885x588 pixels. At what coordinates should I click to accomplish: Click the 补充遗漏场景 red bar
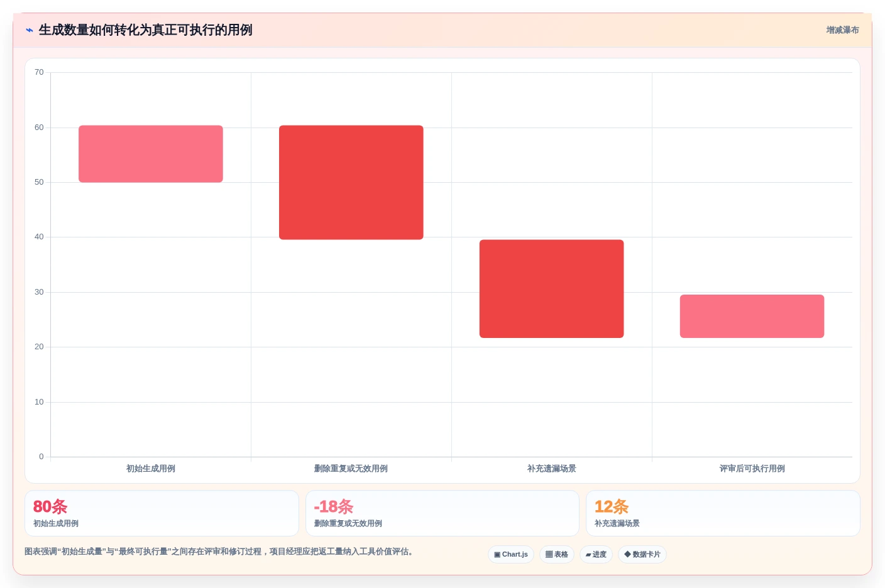click(x=552, y=289)
